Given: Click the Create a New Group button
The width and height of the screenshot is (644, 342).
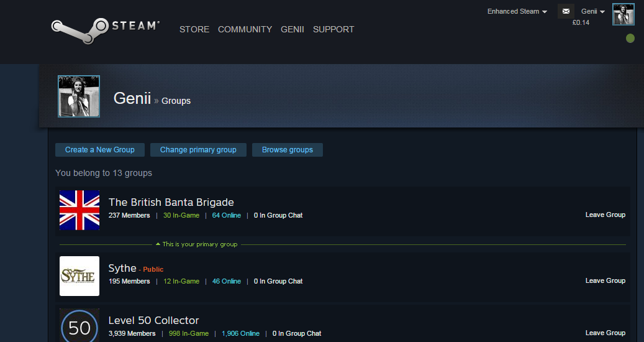Looking at the screenshot, I should 100,150.
